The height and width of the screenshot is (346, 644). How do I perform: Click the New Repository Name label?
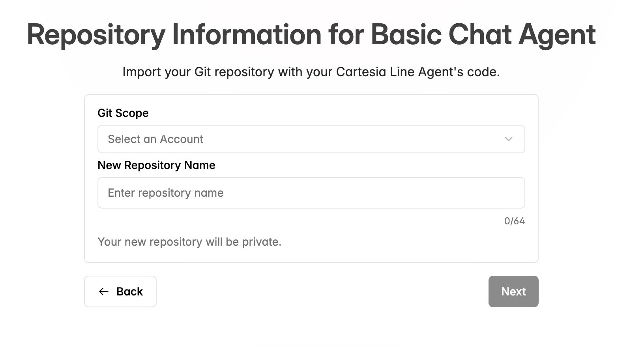(157, 165)
